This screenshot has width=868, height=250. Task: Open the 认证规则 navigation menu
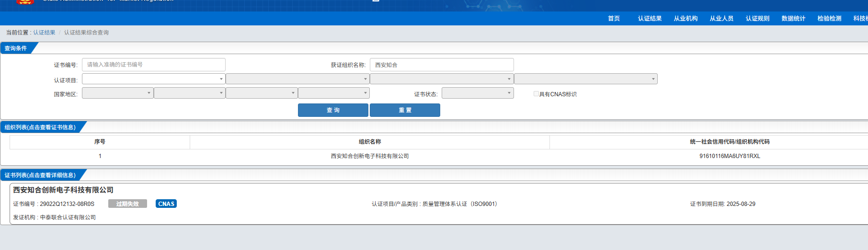click(757, 19)
